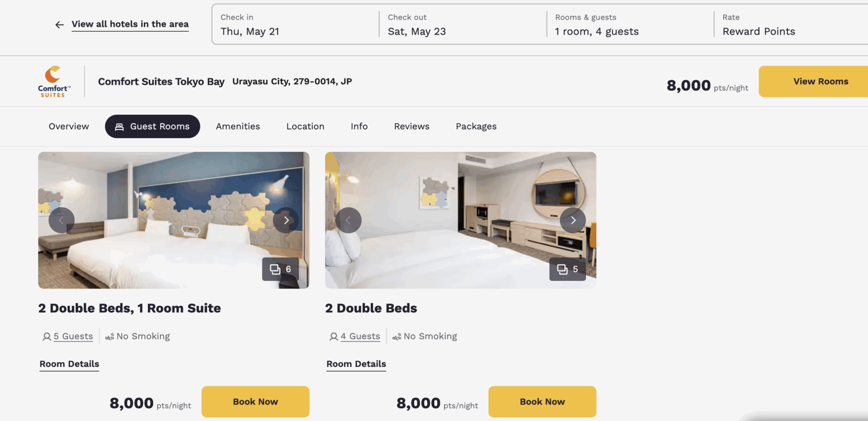This screenshot has height=421, width=868.
Task: Click the 5 Guests link under suite
Action: tap(73, 336)
